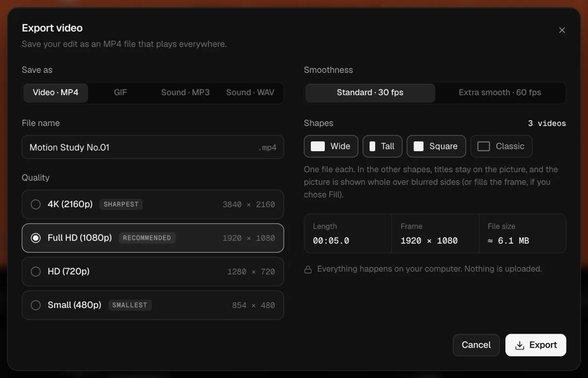Enable the Classic shape

click(501, 146)
